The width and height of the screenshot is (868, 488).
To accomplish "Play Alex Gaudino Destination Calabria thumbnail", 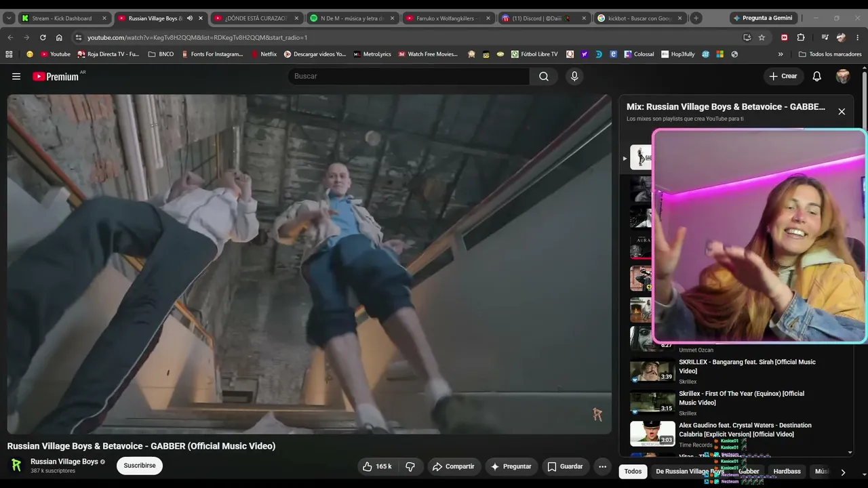I will tap(652, 434).
